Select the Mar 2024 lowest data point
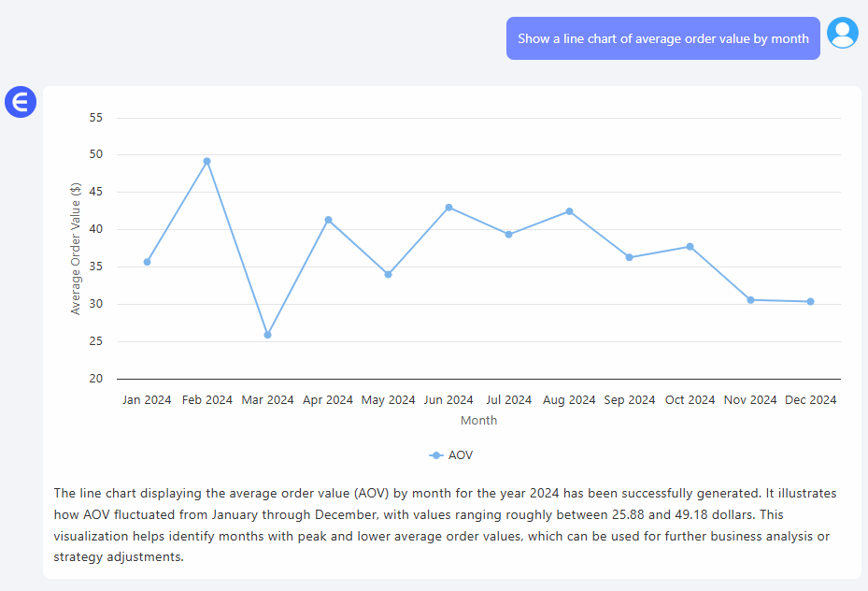The height and width of the screenshot is (591, 868). [267, 335]
